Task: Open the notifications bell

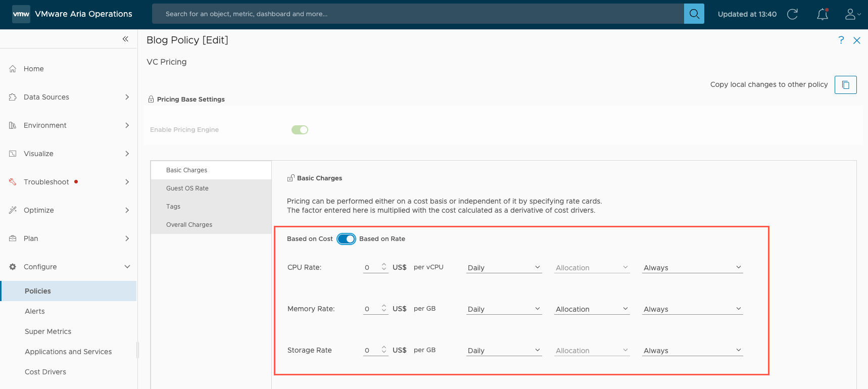Action: (822, 14)
